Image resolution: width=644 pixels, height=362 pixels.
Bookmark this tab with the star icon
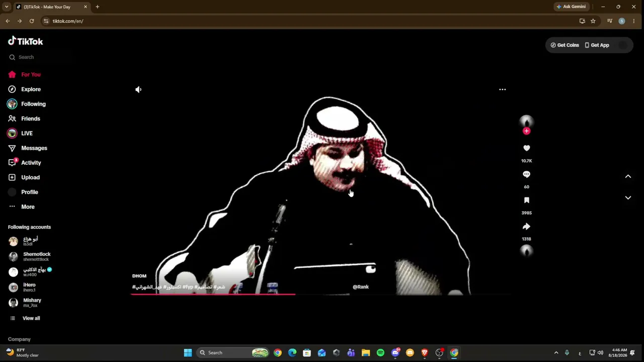593,21
